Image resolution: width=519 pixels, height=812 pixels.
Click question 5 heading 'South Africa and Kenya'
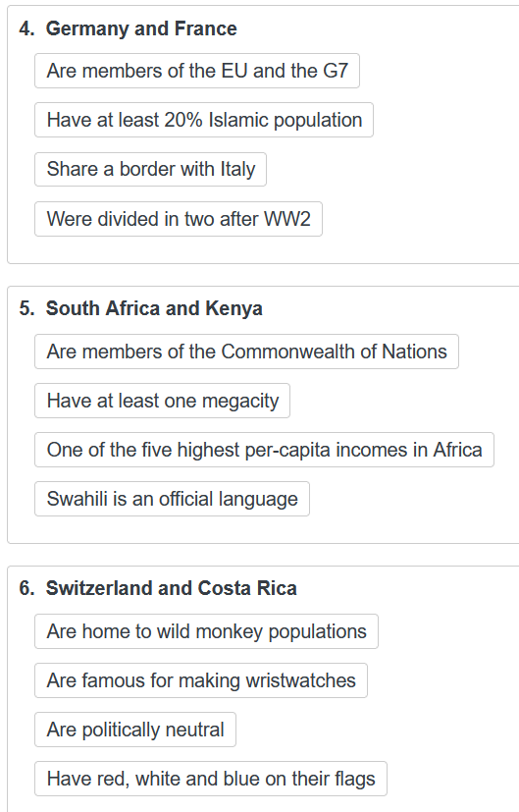point(154,308)
